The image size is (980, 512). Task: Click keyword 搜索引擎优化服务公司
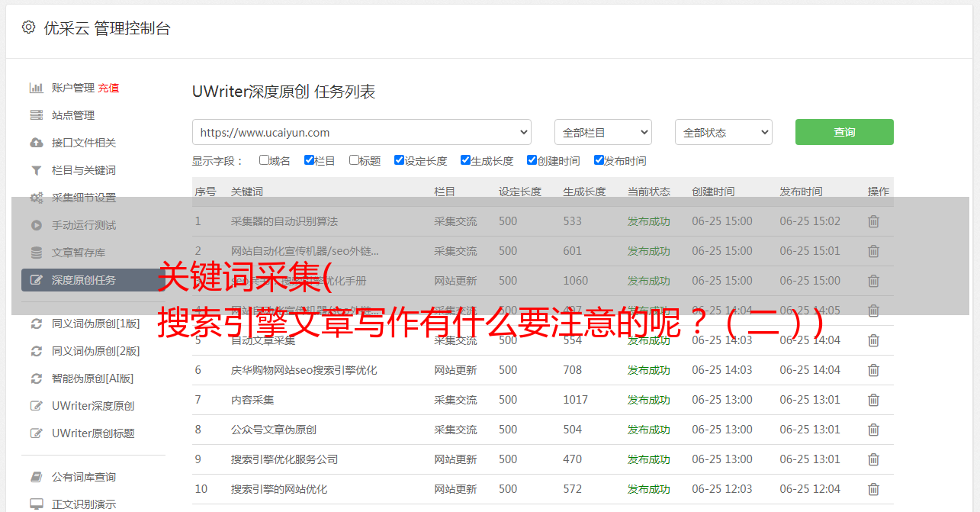tap(284, 459)
